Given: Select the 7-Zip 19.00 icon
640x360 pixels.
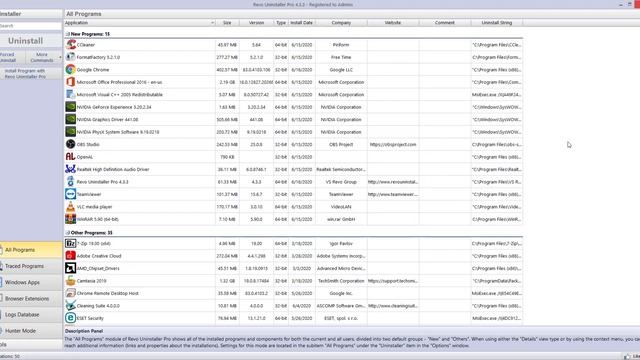Looking at the screenshot, I should coord(71,243).
